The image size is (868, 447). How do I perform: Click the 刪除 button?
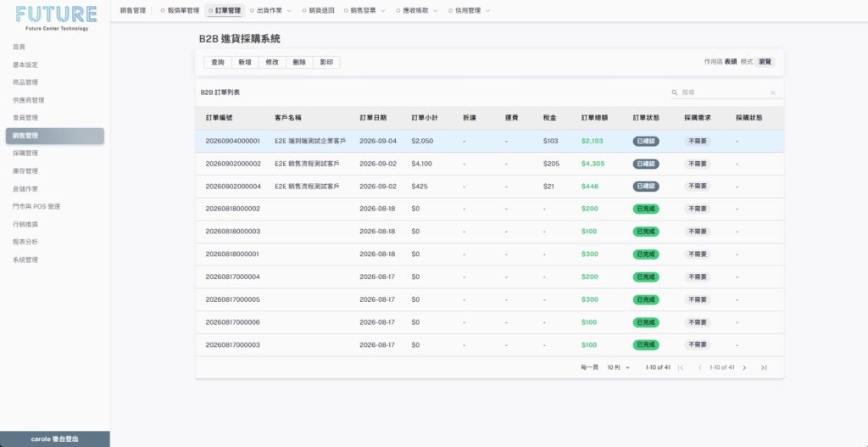click(x=299, y=63)
